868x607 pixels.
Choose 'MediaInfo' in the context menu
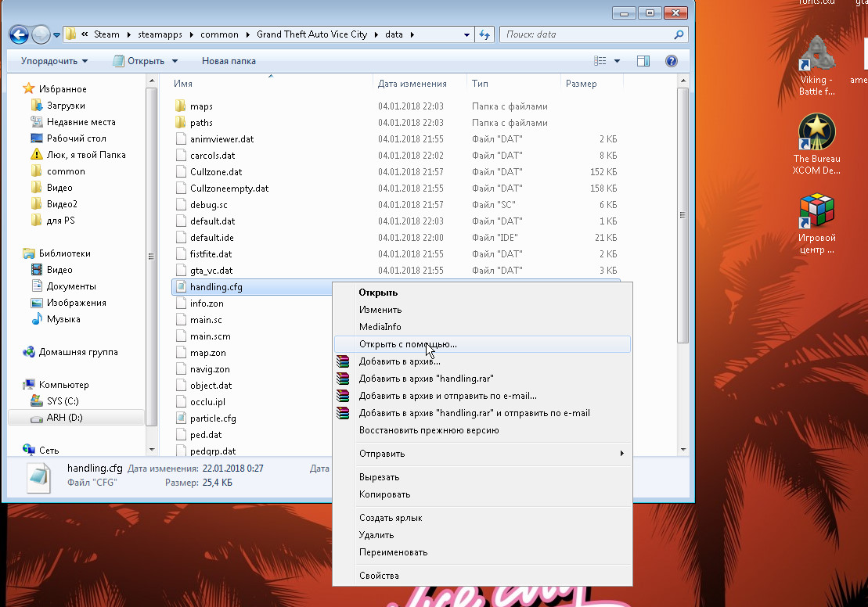pyautogui.click(x=482, y=326)
